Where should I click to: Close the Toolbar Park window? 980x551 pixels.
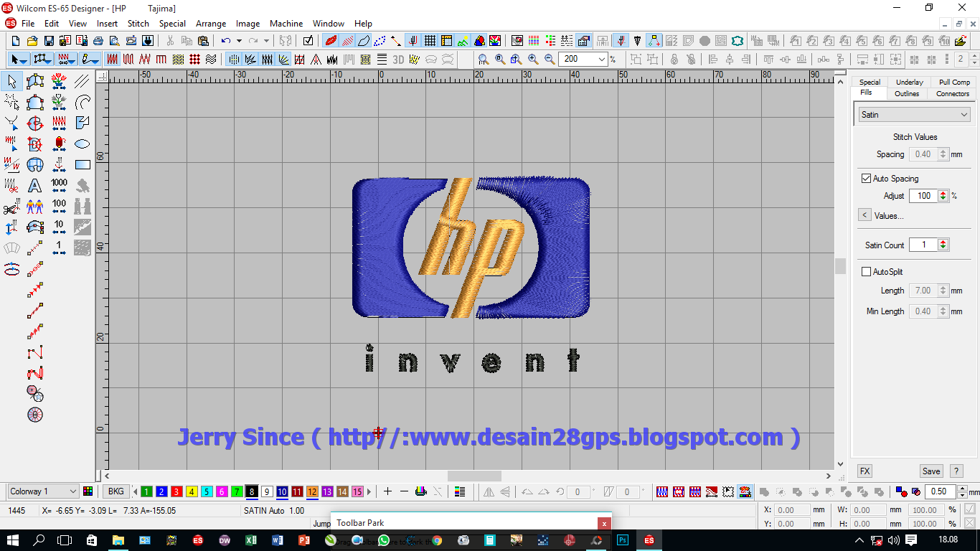pos(605,524)
